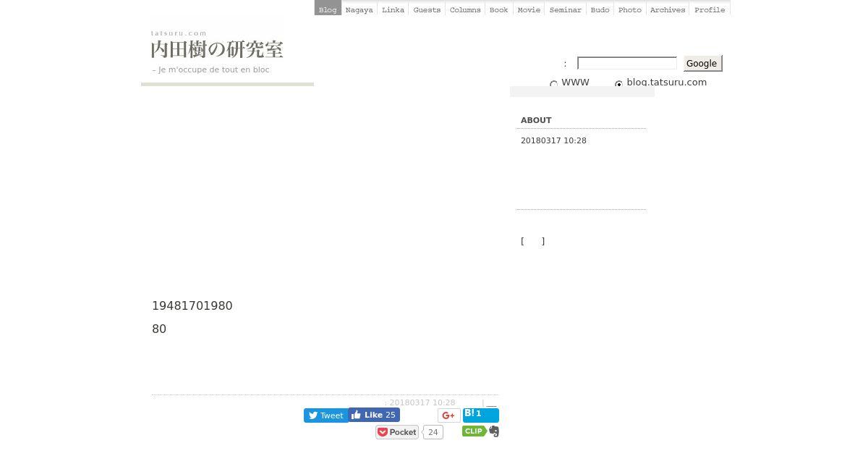
Task: Go to the Photo tab
Action: 630,9
